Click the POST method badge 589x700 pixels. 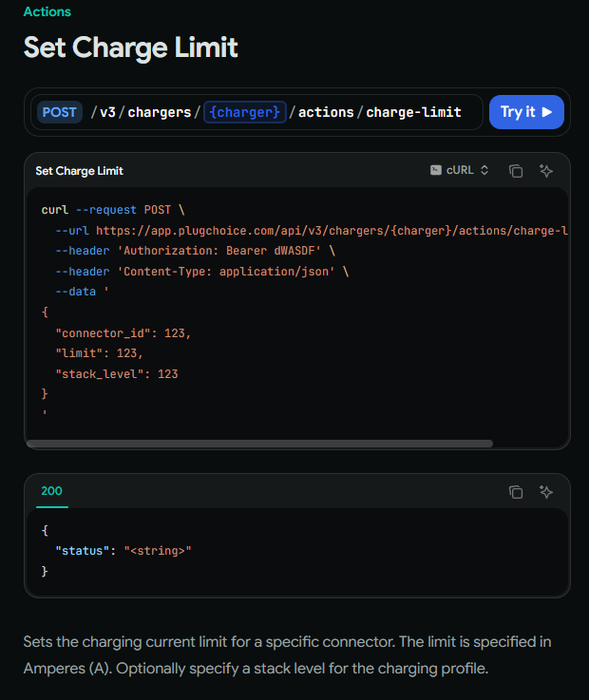click(x=60, y=112)
